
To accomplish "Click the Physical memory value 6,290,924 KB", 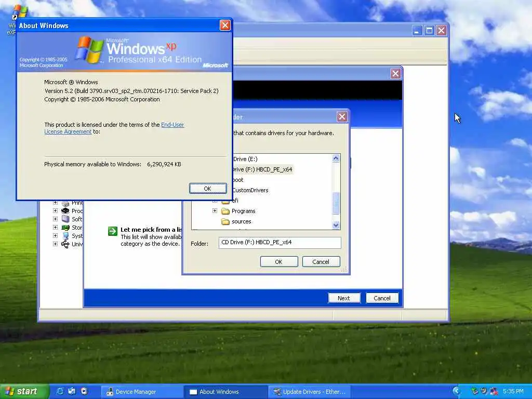I will coord(164,164).
